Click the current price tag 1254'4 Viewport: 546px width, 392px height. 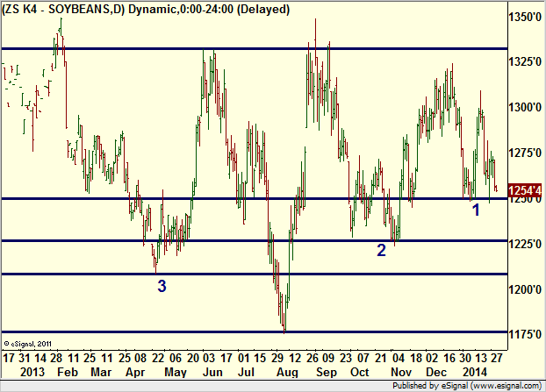pyautogui.click(x=525, y=190)
